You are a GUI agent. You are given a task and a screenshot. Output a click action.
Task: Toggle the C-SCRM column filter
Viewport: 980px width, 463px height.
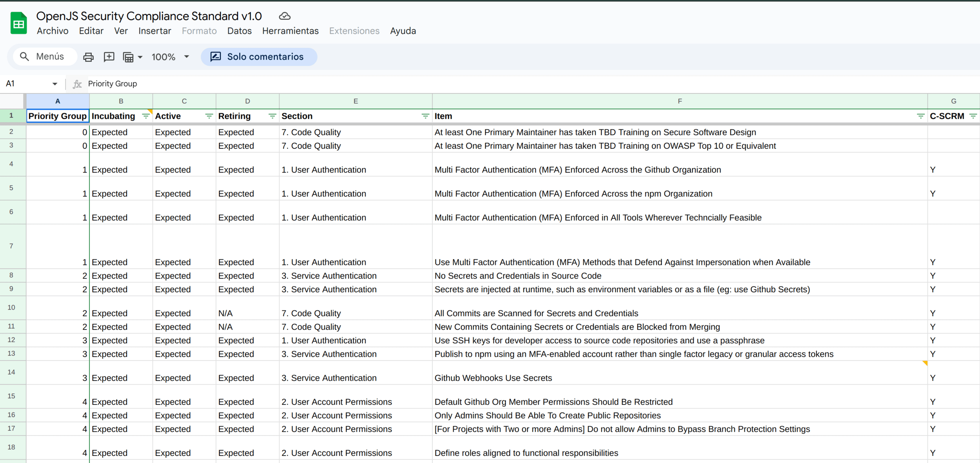point(973,116)
